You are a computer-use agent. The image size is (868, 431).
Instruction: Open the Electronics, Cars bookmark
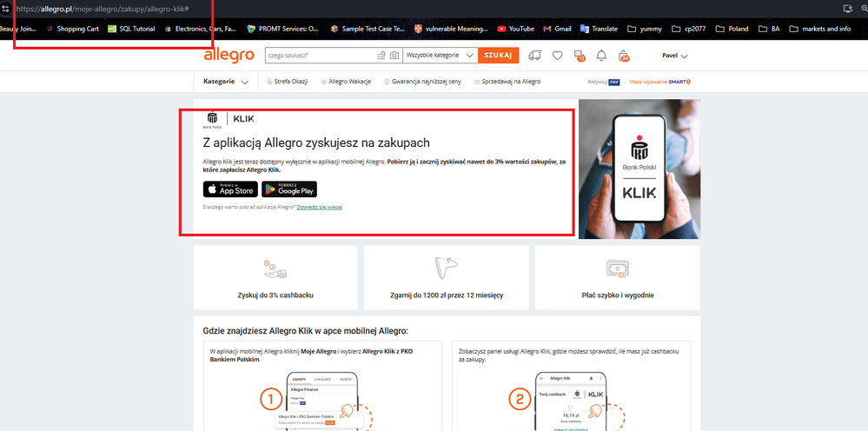tap(201, 29)
